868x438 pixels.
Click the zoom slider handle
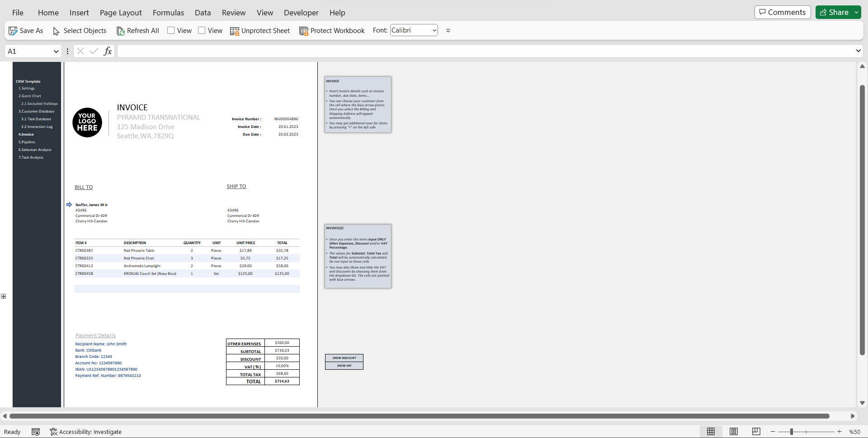(792, 432)
